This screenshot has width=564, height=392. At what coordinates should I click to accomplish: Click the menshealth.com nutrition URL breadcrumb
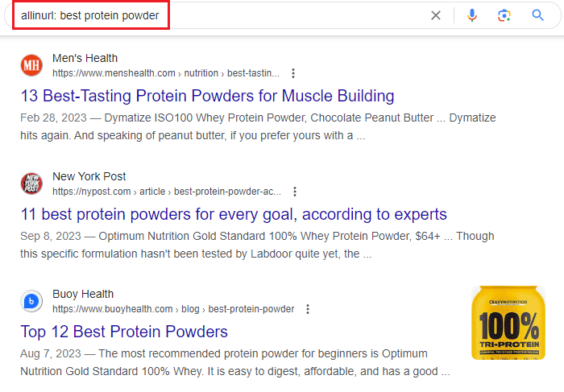tap(166, 73)
